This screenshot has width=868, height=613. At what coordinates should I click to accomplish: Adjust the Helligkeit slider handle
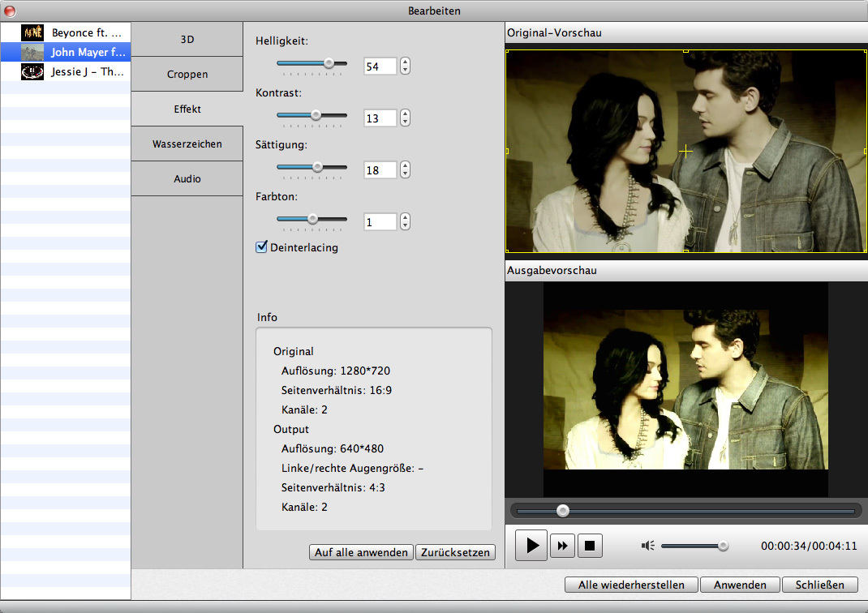click(329, 63)
